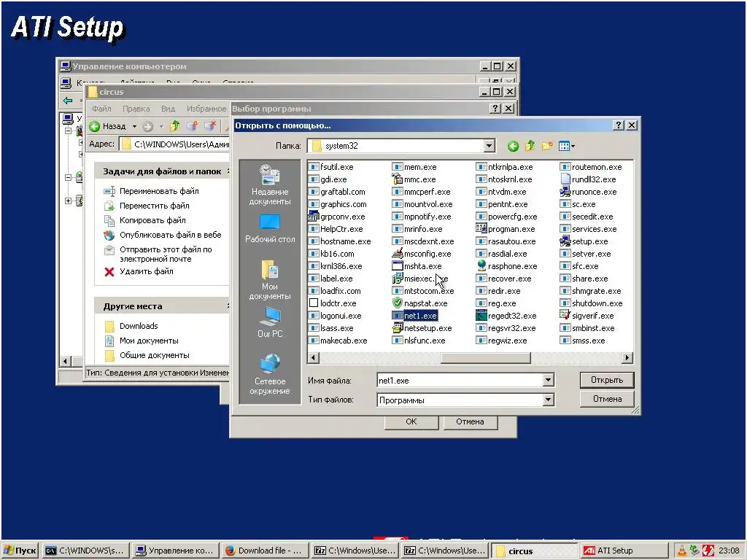
Task: Open Our PC place in sidebar
Action: (x=270, y=322)
